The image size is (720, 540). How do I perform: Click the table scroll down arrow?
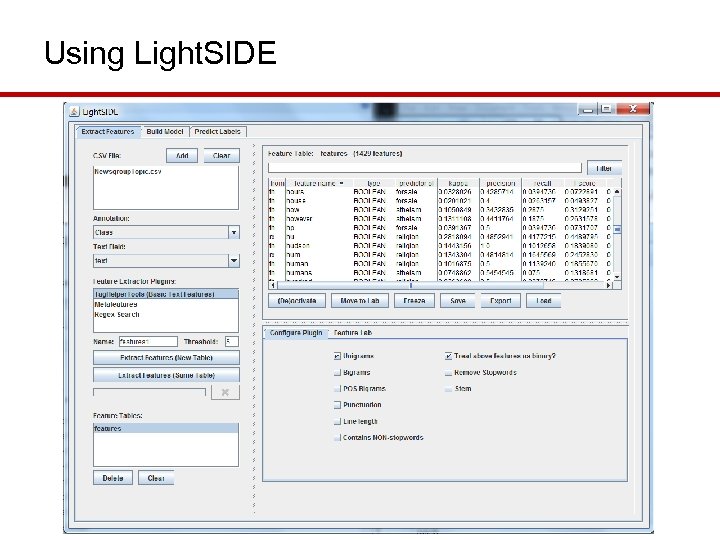tap(617, 277)
